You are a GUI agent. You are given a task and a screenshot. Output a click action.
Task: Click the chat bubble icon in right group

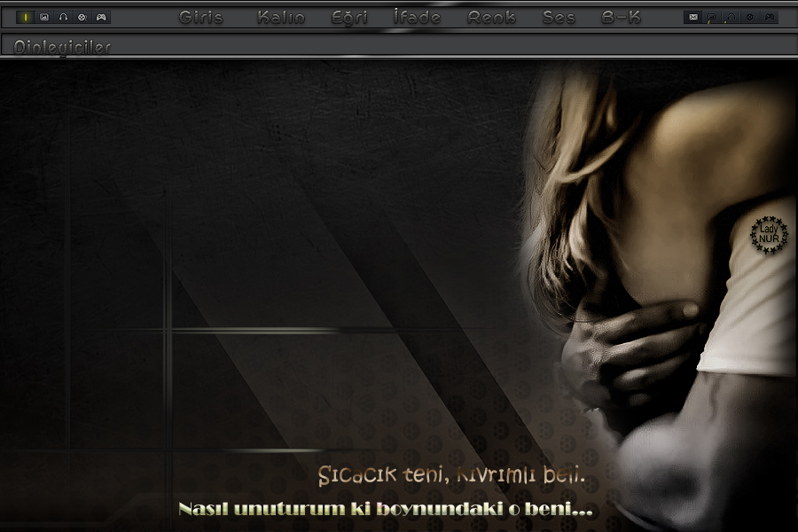click(712, 17)
